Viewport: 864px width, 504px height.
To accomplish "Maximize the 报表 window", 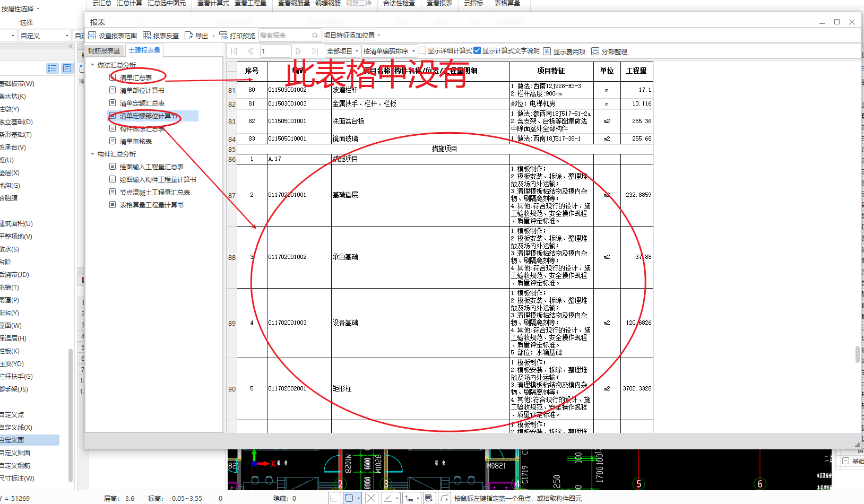I will coord(837,22).
